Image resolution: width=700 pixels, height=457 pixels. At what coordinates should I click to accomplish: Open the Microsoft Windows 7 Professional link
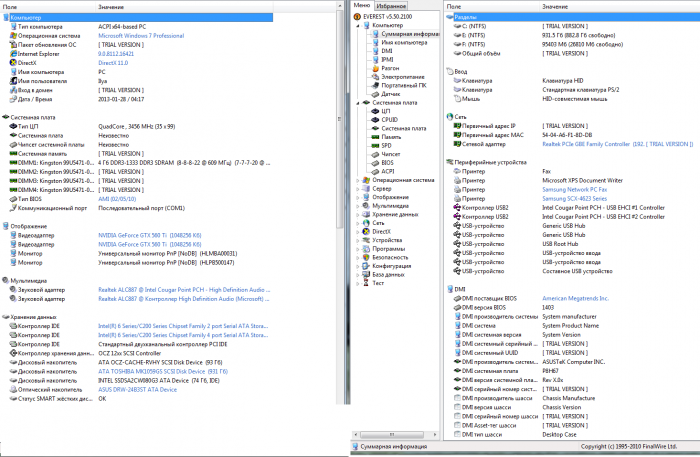click(141, 36)
